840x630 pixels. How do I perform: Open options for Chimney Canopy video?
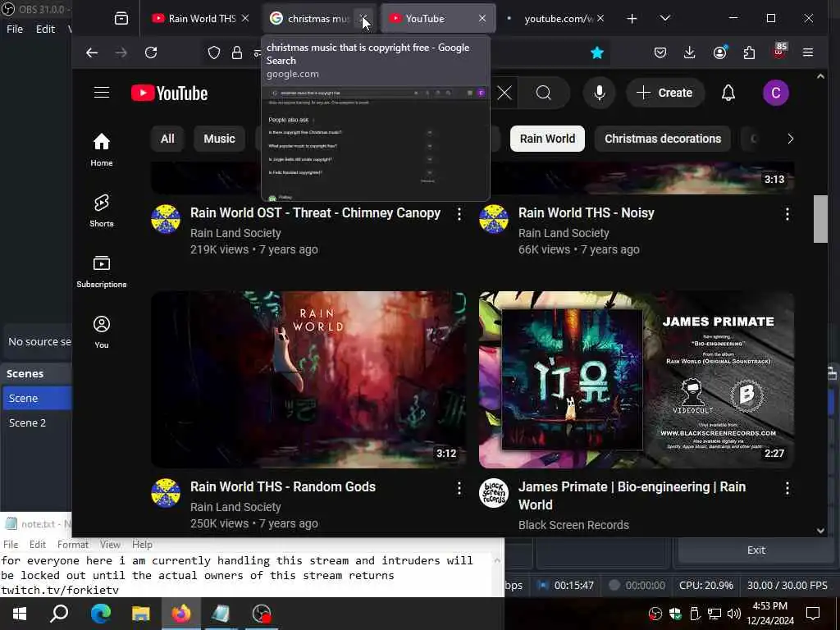coord(459,214)
